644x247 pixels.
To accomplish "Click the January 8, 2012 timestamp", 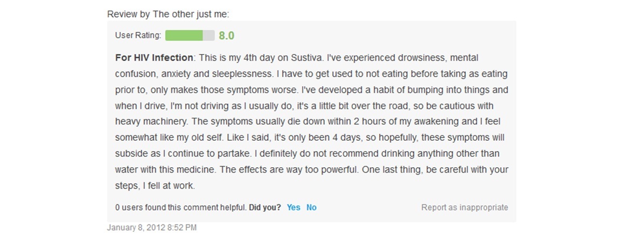I will click(151, 227).
